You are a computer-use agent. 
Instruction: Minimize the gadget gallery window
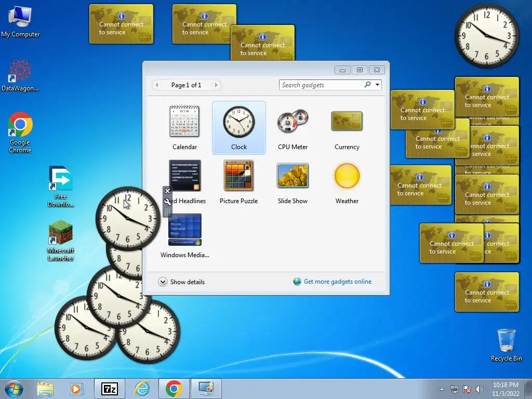[x=343, y=70]
